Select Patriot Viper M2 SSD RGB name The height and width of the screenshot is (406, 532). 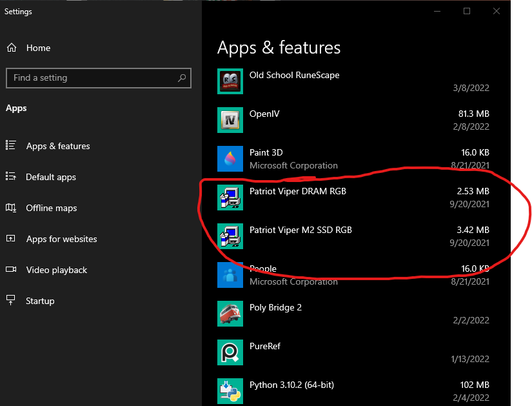(x=300, y=230)
